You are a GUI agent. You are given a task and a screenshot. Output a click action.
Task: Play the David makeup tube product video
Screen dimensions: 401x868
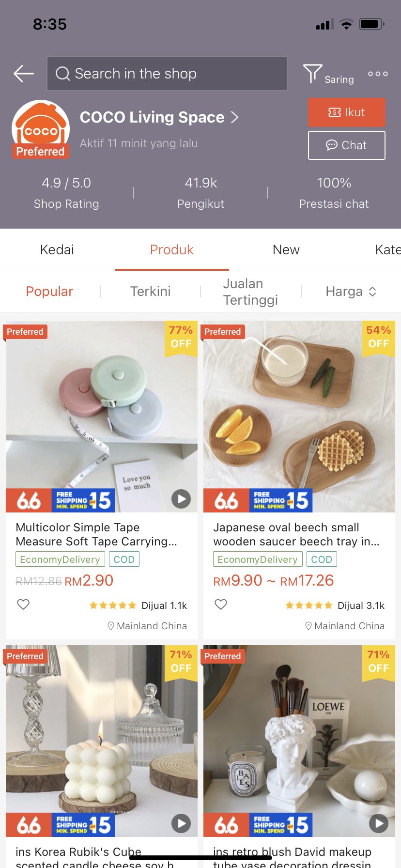(x=379, y=823)
